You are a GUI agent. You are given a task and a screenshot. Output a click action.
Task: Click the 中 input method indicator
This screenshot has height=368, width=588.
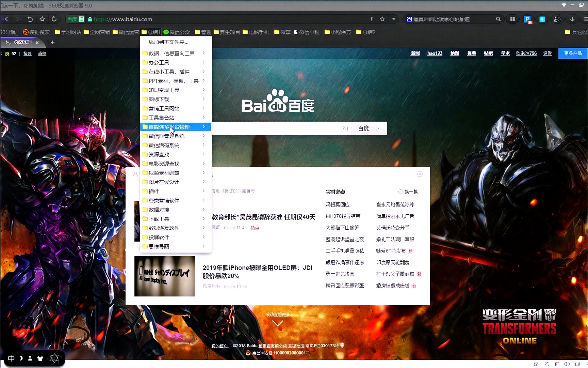tap(11, 358)
